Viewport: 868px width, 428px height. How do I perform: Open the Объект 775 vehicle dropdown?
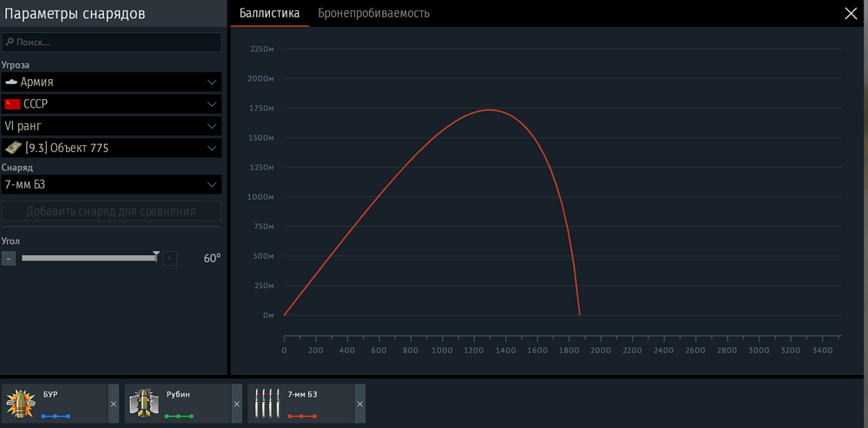[x=111, y=148]
